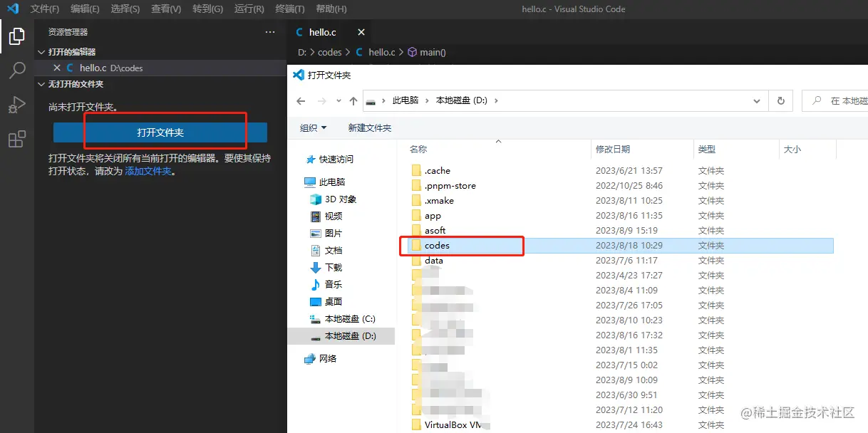Sort by 名称 column header
This screenshot has width=868, height=433.
(418, 149)
